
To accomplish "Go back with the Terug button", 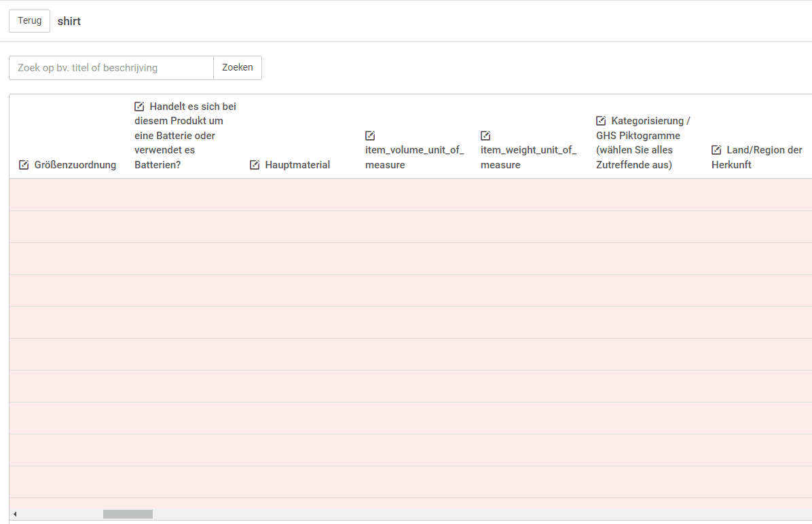I will 29,21.
